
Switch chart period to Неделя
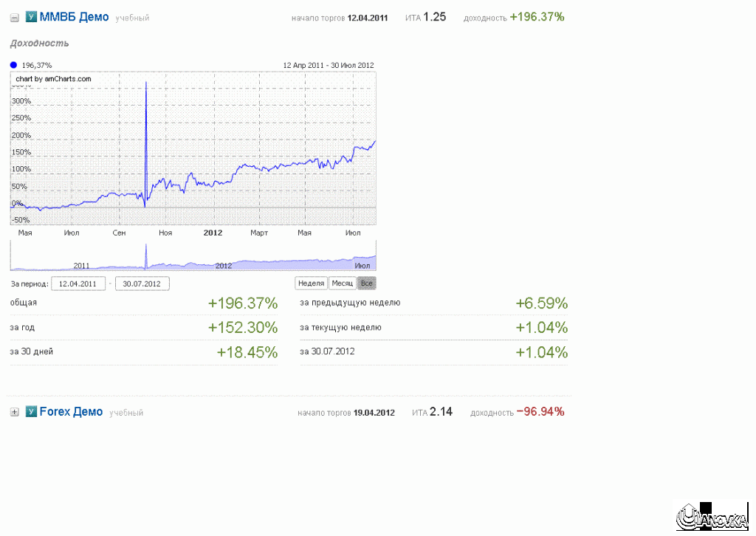click(x=311, y=284)
